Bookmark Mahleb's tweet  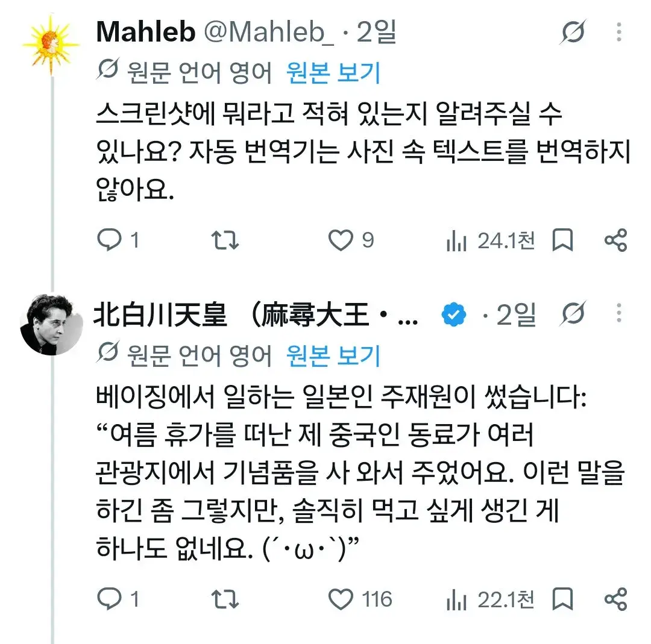pyautogui.click(x=562, y=240)
